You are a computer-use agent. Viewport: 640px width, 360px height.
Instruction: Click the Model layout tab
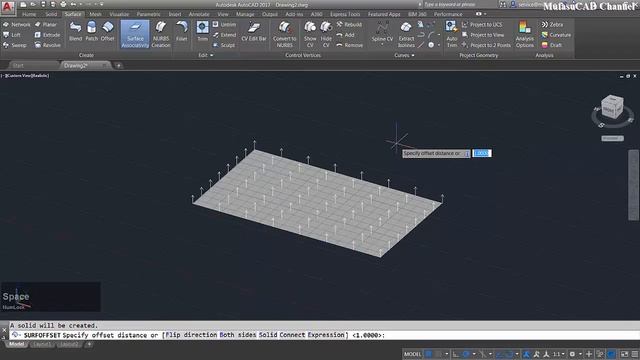point(16,344)
